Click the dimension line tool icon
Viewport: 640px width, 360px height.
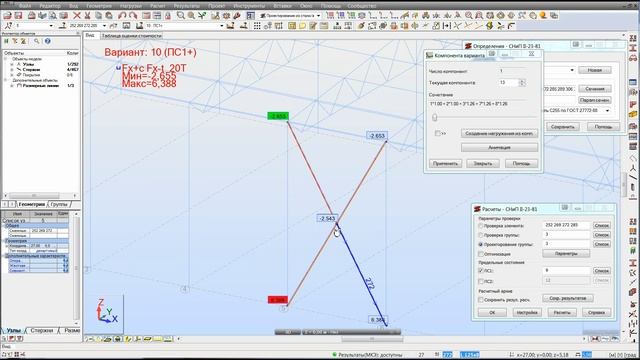(447, 26)
